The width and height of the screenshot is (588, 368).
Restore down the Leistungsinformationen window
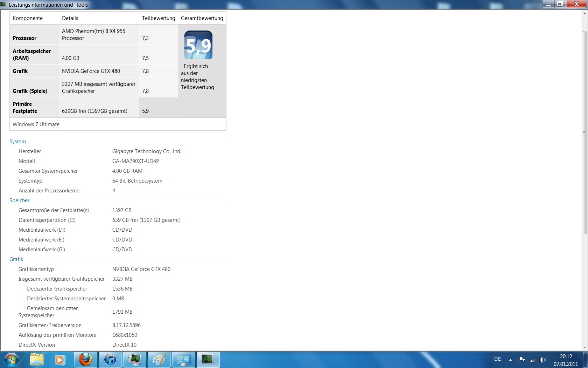pyautogui.click(x=560, y=4)
